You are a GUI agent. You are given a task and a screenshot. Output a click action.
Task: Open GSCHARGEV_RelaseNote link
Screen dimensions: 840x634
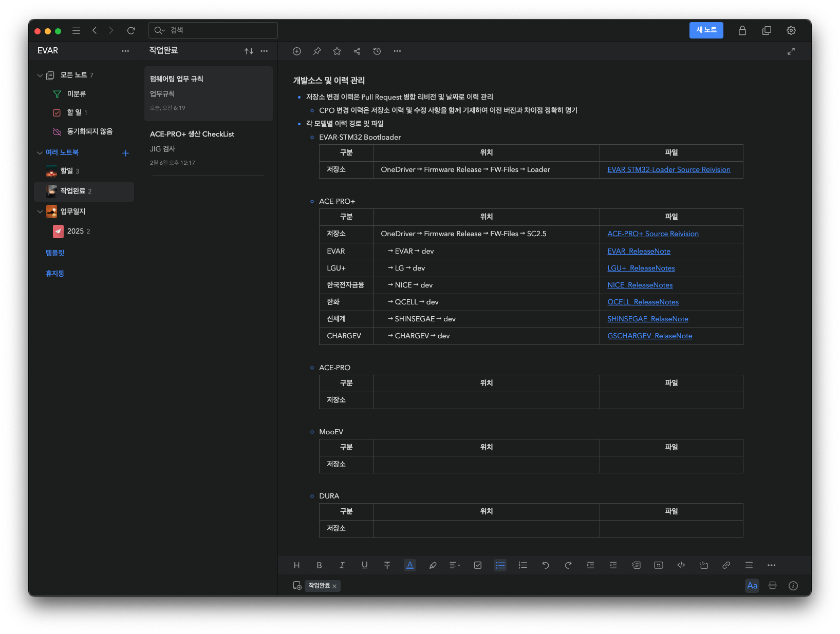(x=649, y=336)
